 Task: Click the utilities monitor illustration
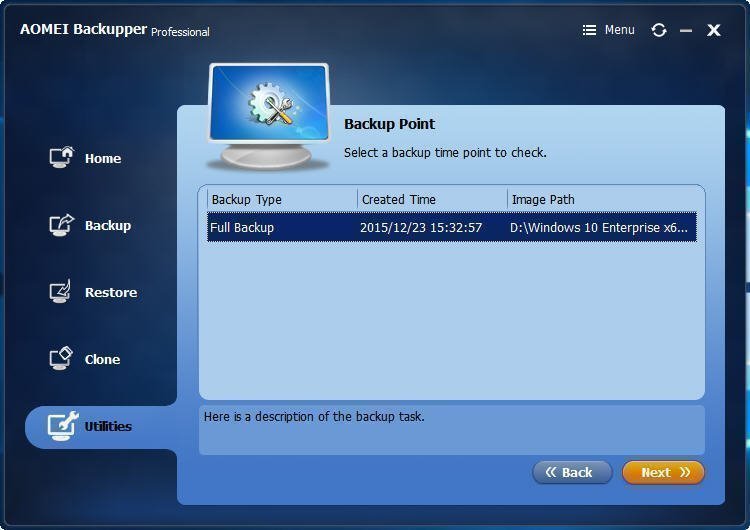pos(268,116)
